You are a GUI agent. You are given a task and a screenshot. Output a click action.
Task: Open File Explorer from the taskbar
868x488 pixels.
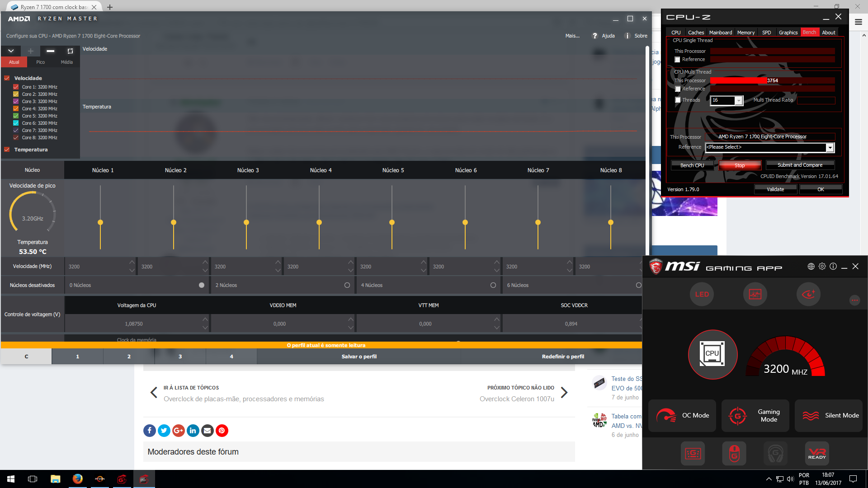pos(55,479)
